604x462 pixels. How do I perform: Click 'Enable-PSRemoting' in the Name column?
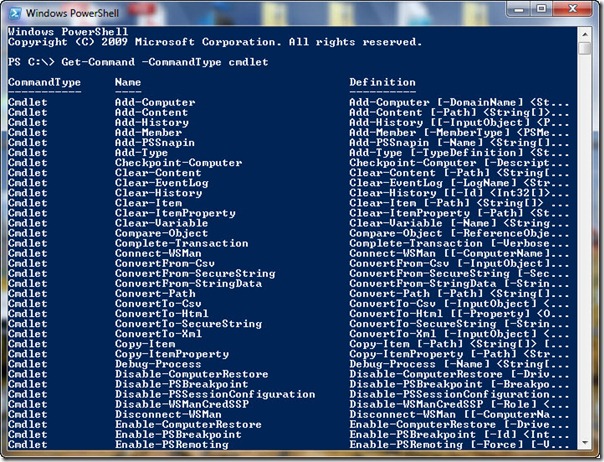(x=171, y=444)
